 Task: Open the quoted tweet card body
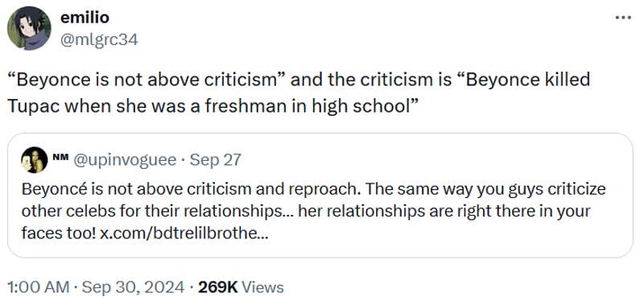click(320, 196)
